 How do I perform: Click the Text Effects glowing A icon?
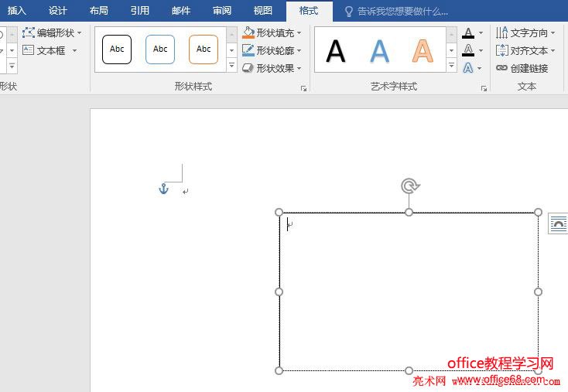click(x=468, y=68)
